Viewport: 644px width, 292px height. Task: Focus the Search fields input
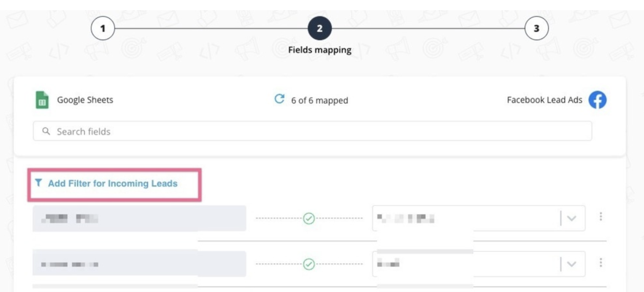click(x=312, y=131)
